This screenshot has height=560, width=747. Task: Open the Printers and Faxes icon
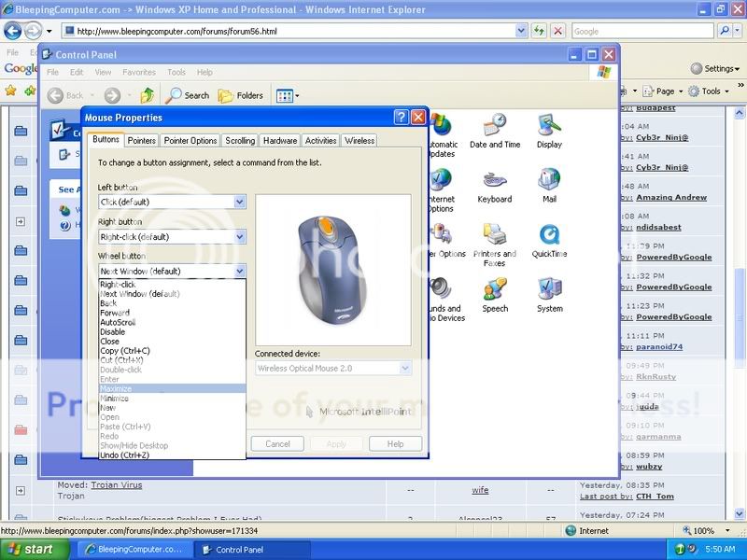point(495,245)
